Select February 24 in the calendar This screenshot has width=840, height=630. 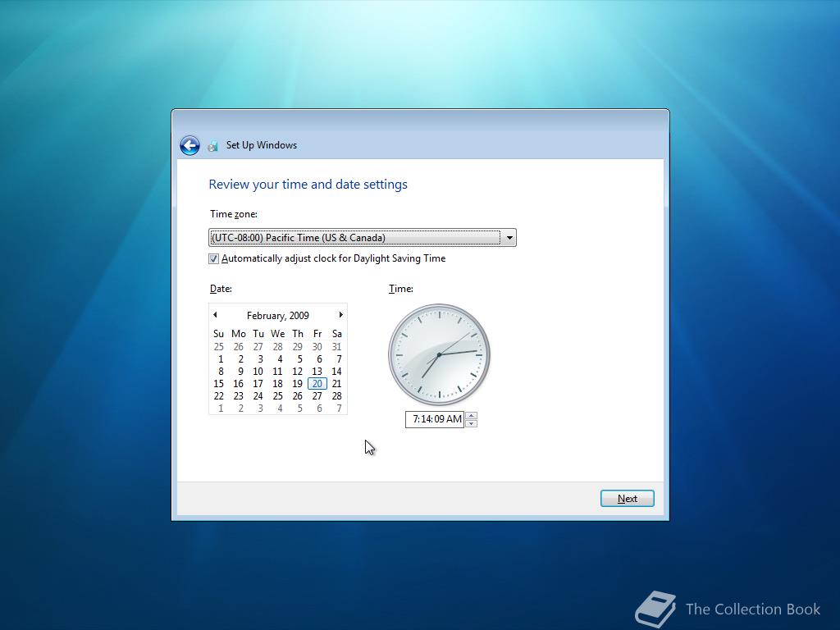coord(258,396)
